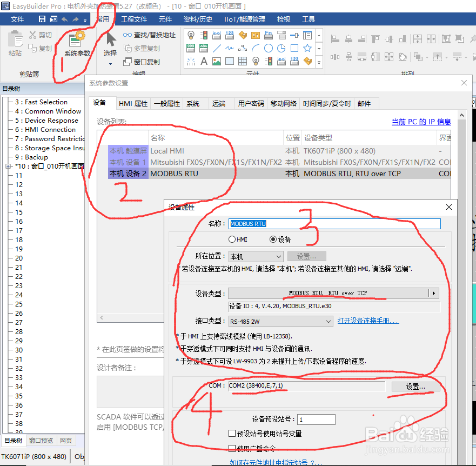476x466 pixels.
Task: Click 当前 PC 的 IP 信息 link
Action: pyautogui.click(x=421, y=122)
